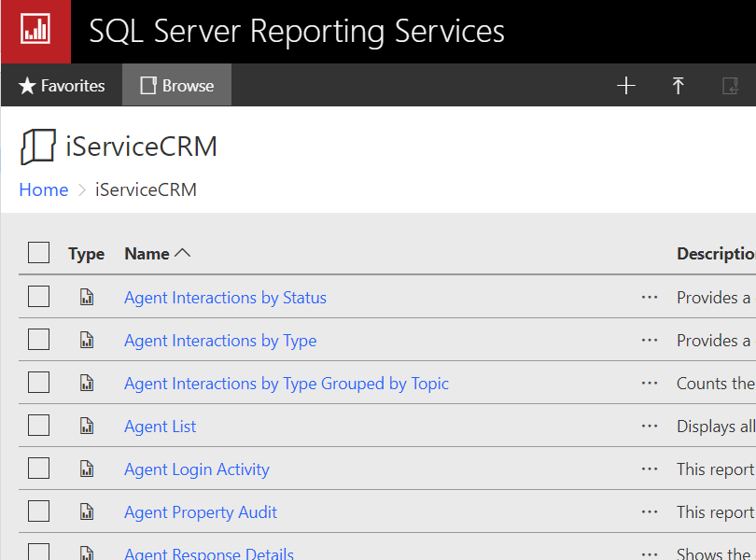
Task: Click the iServiceCRM page heading
Action: pyautogui.click(x=141, y=147)
